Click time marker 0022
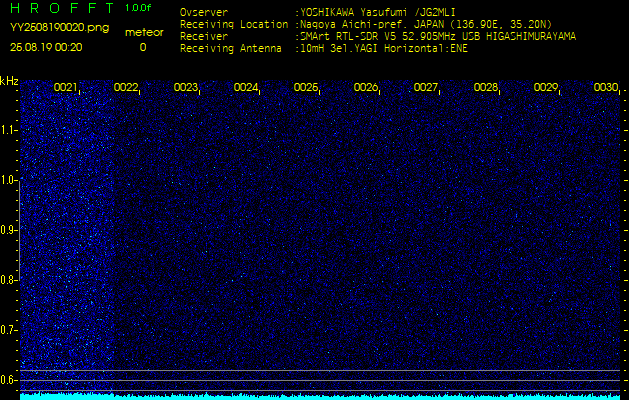Screen dimensions: 629x400 point(126,87)
